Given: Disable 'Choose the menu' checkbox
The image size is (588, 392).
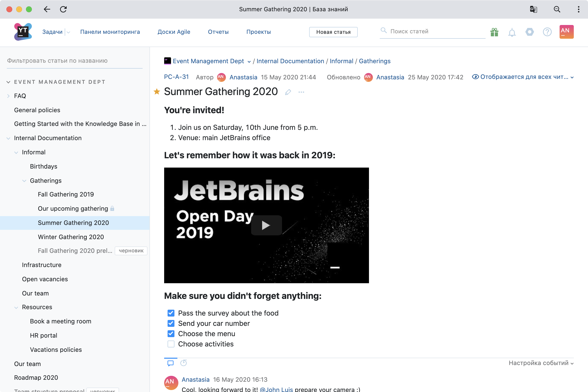Looking at the screenshot, I should pyautogui.click(x=171, y=334).
